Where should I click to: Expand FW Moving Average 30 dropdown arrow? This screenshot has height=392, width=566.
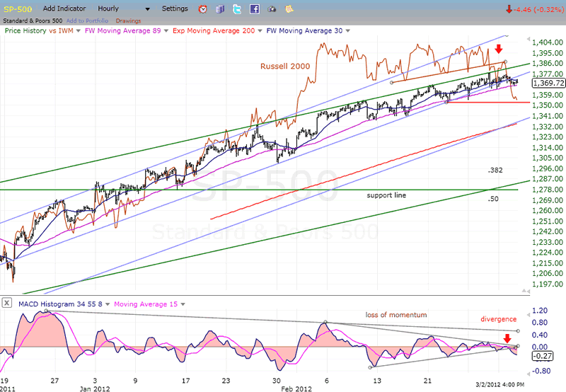pos(348,31)
